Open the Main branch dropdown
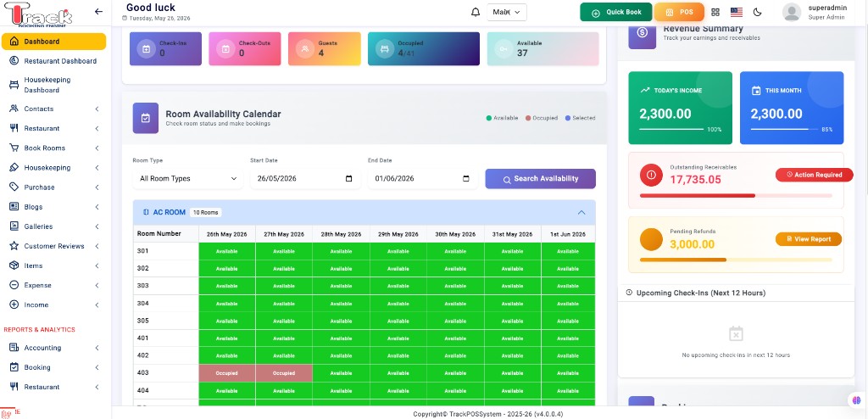The height and width of the screenshot is (419, 868). (507, 12)
